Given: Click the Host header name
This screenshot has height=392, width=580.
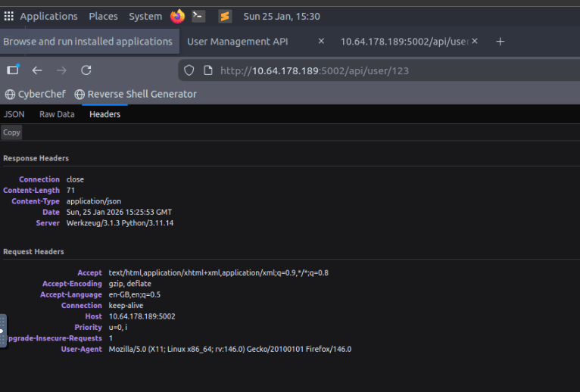Looking at the screenshot, I should pyautogui.click(x=94, y=316).
